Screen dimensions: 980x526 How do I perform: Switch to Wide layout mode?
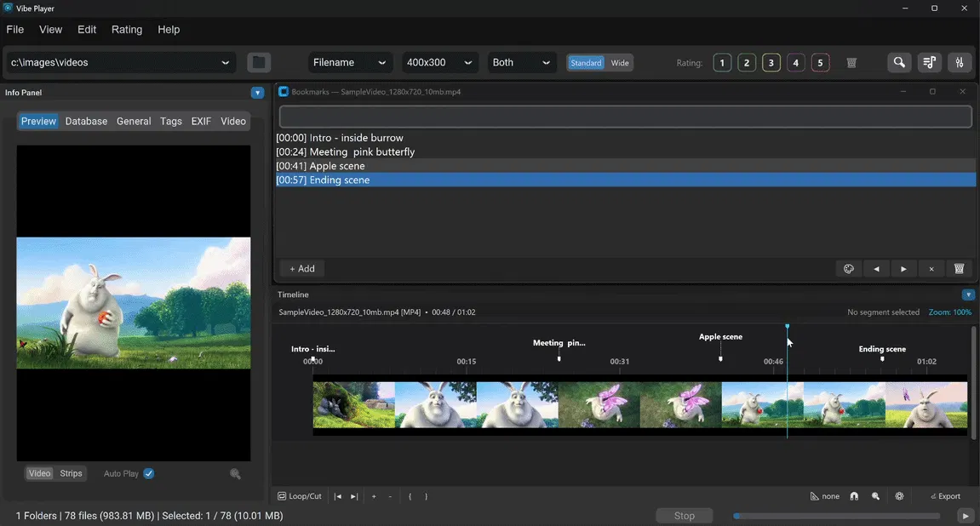[x=619, y=62]
